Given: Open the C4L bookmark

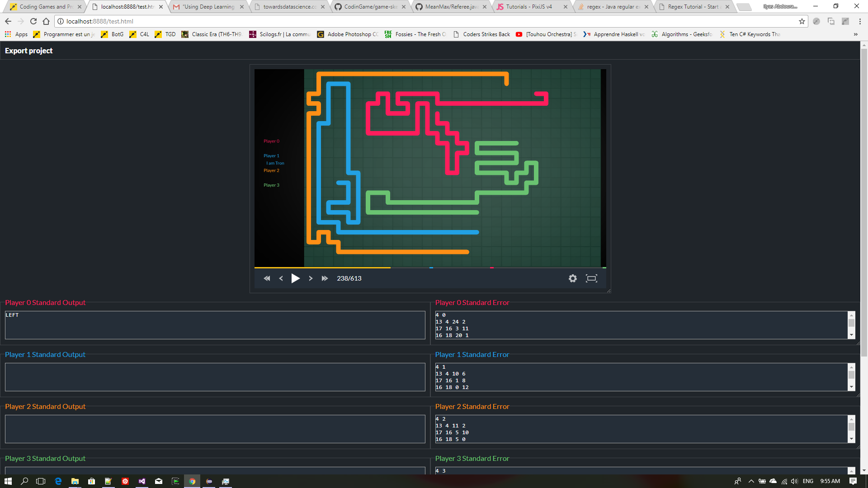Looking at the screenshot, I should coord(139,34).
